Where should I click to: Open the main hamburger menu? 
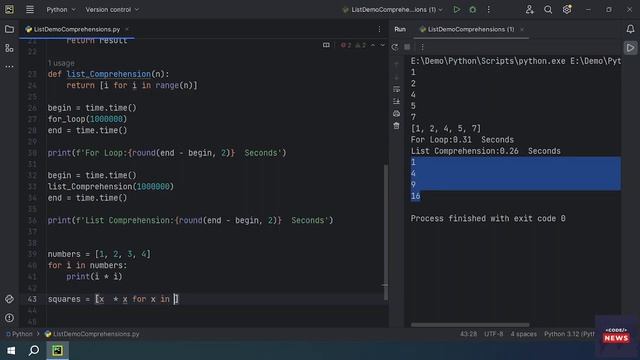[x=30, y=9]
